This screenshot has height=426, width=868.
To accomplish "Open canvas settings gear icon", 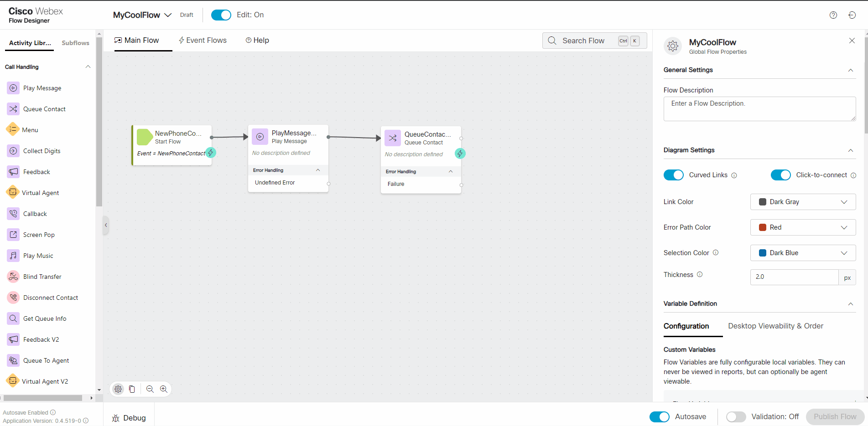I will click(118, 389).
